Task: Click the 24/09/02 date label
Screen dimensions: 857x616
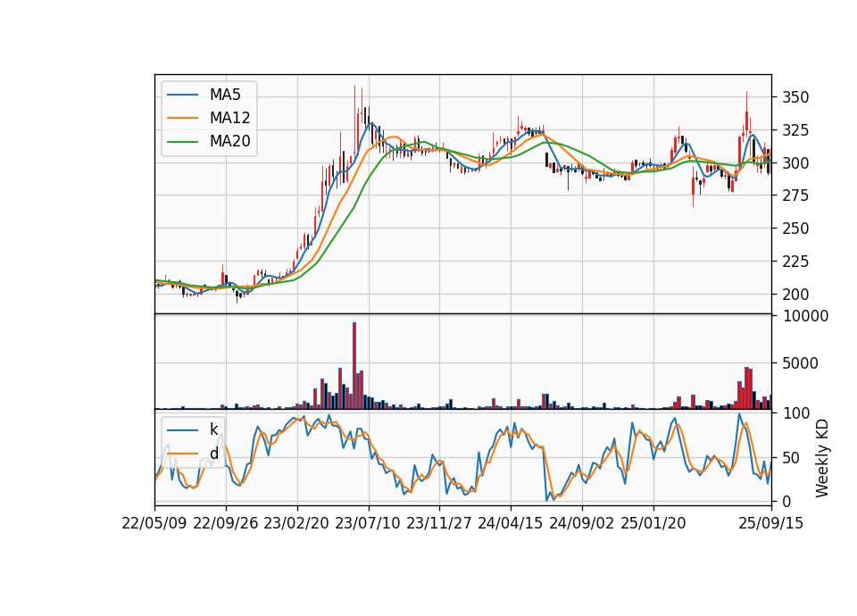Action: click(x=581, y=523)
